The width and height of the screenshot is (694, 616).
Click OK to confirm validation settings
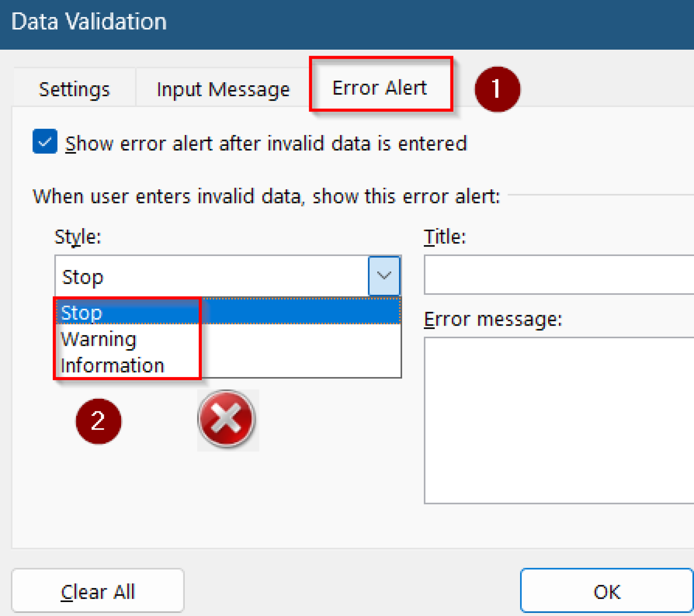click(606, 591)
